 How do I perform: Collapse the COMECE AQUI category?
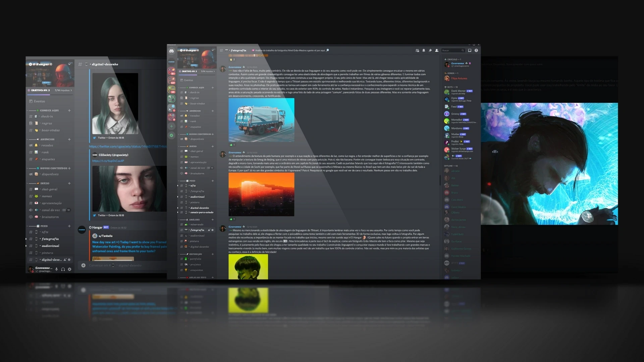click(49, 110)
